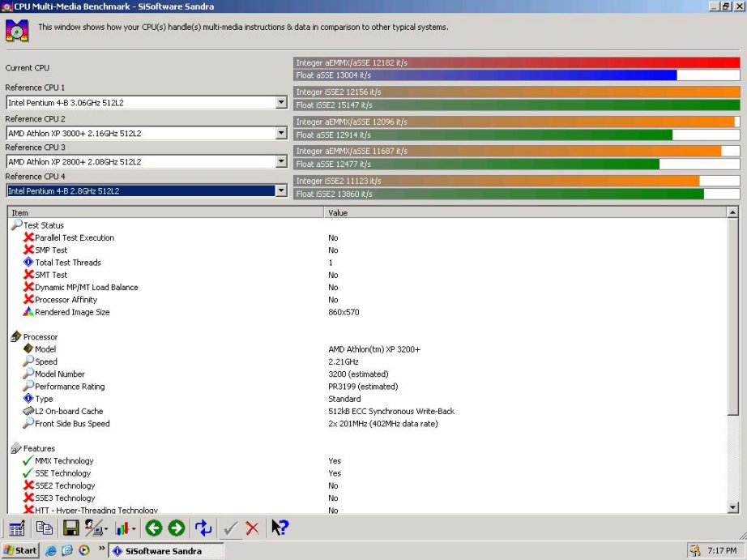Click the grey checkmark OK icon
Screen dimensions: 747x560
click(231, 528)
